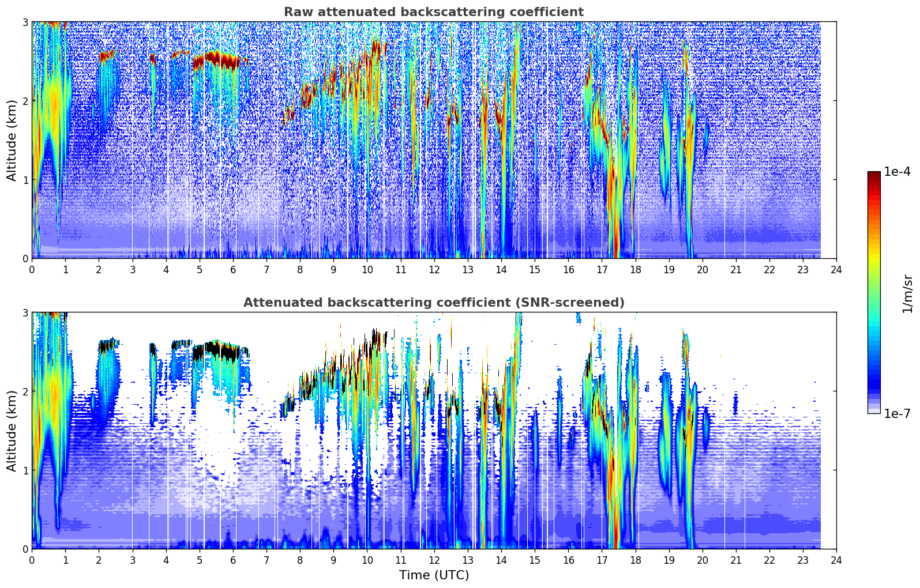Select the "Altitude (km)" label of the SNR-screened plot
This screenshot has width=920, height=588.
point(12,431)
